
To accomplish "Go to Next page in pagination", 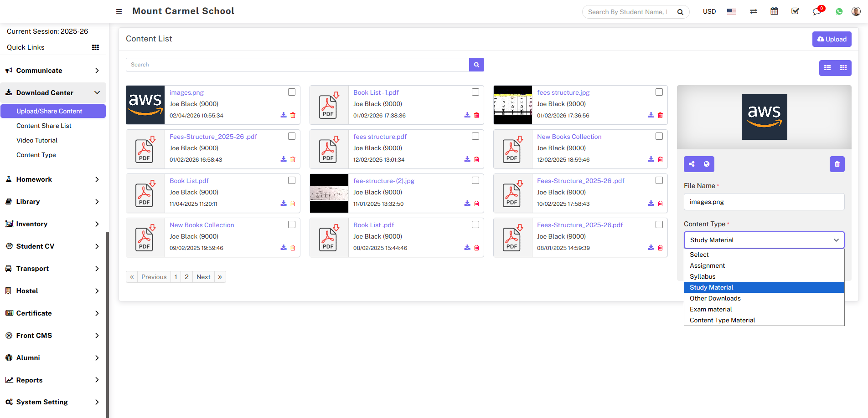I will tap(203, 277).
